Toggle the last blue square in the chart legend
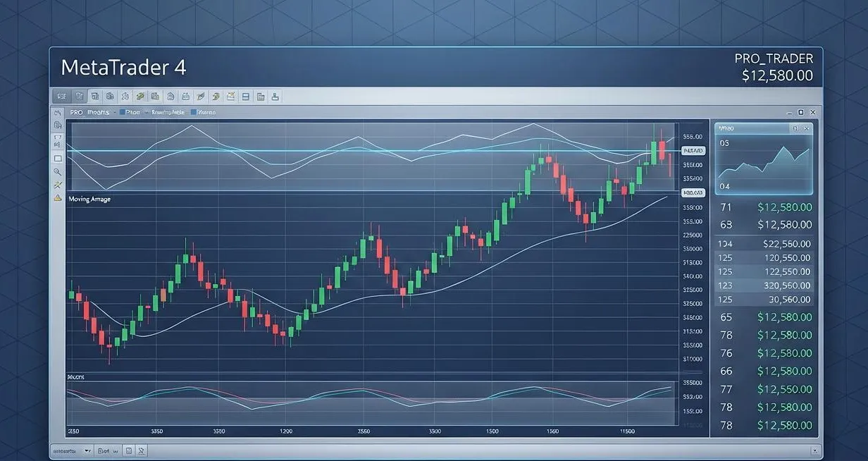The image size is (868, 461). click(194, 113)
